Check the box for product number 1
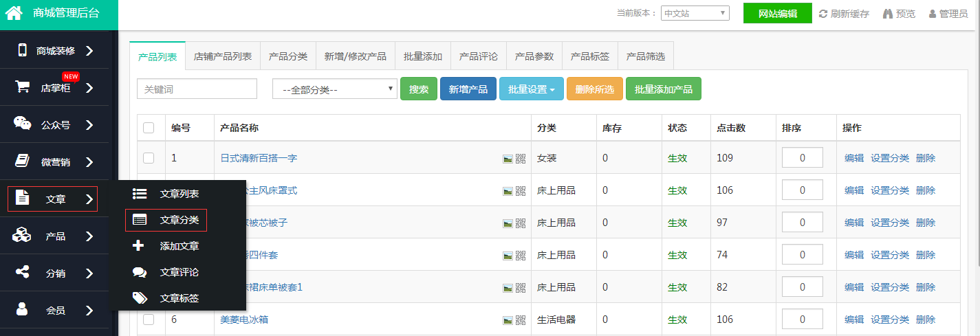This screenshot has height=336, width=980. click(x=149, y=158)
